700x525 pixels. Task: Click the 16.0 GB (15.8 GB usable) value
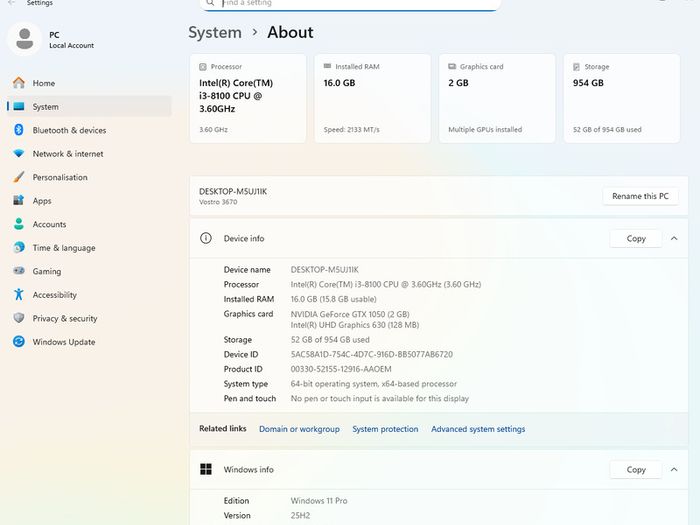click(333, 299)
